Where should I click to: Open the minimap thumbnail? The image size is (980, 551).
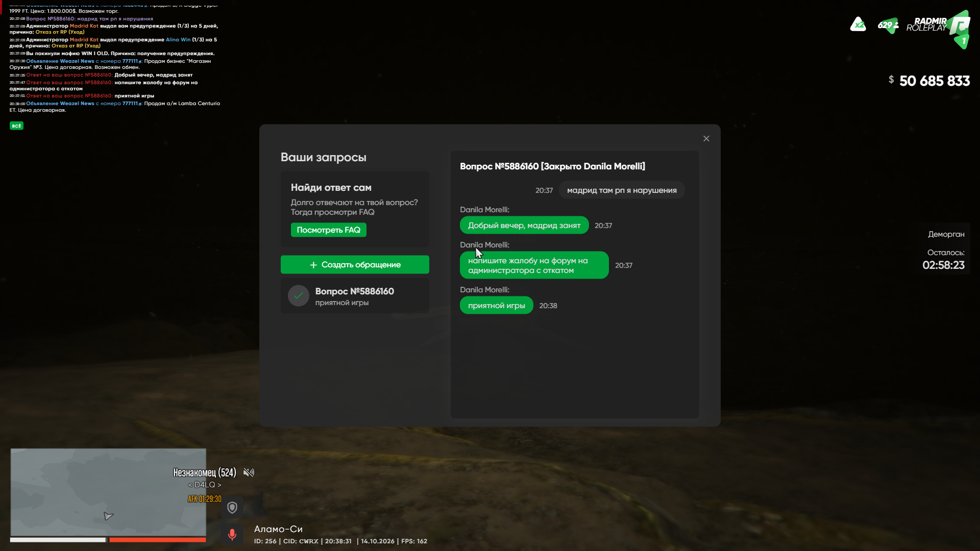pyautogui.click(x=108, y=492)
